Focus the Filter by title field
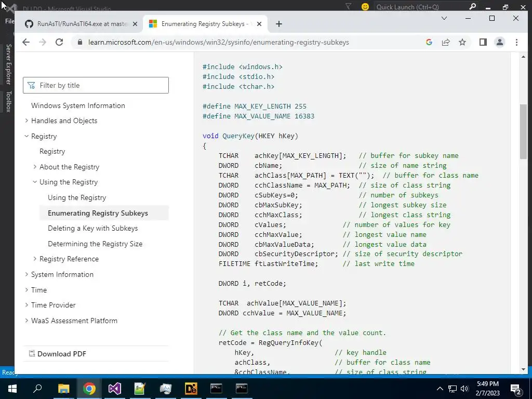This screenshot has width=532, height=399. (x=96, y=85)
